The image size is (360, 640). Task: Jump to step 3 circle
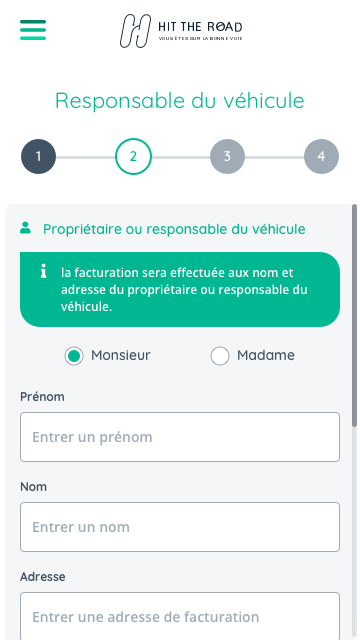click(x=227, y=156)
